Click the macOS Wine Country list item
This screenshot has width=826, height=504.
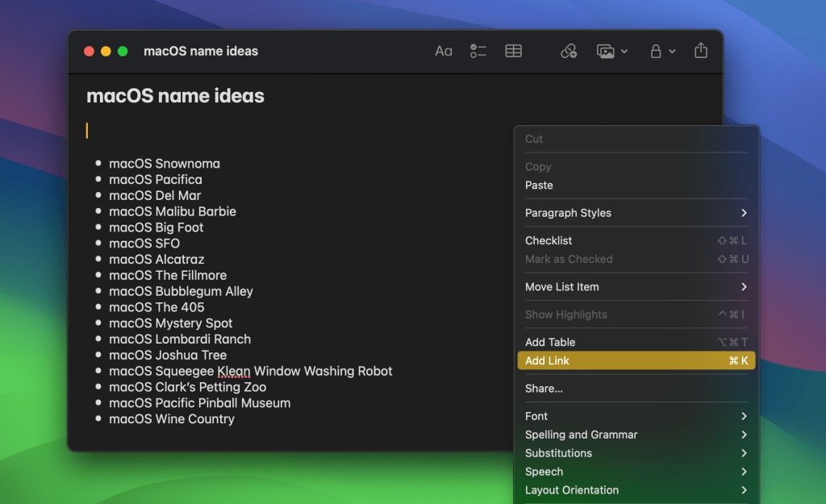[x=172, y=419]
